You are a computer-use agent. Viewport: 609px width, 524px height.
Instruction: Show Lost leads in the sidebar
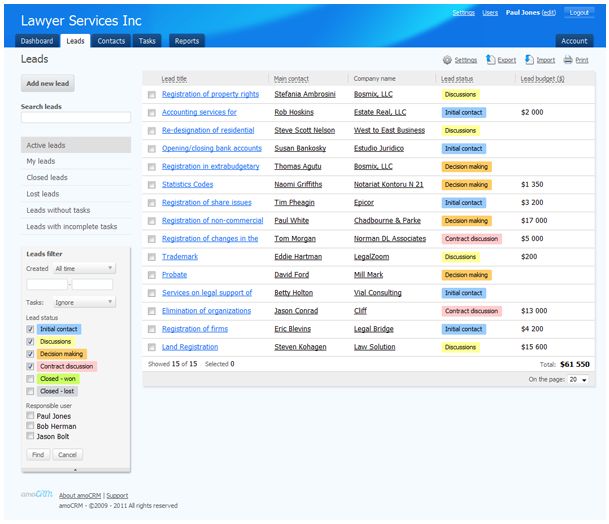[76, 194]
